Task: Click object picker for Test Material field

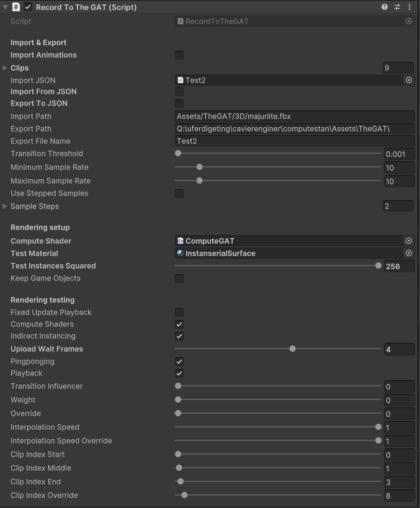Action: tap(409, 253)
